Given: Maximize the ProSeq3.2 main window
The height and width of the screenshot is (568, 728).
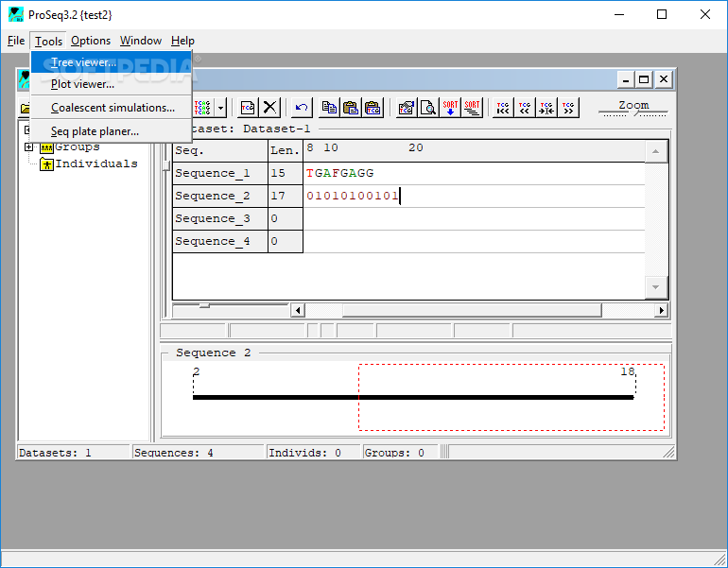Looking at the screenshot, I should pyautogui.click(x=662, y=14).
